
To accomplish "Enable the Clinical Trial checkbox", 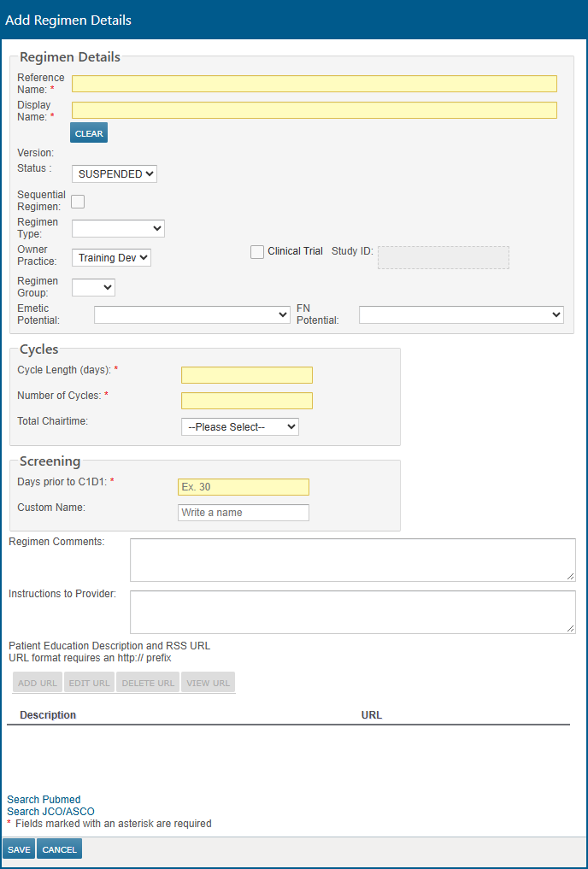I will (257, 251).
